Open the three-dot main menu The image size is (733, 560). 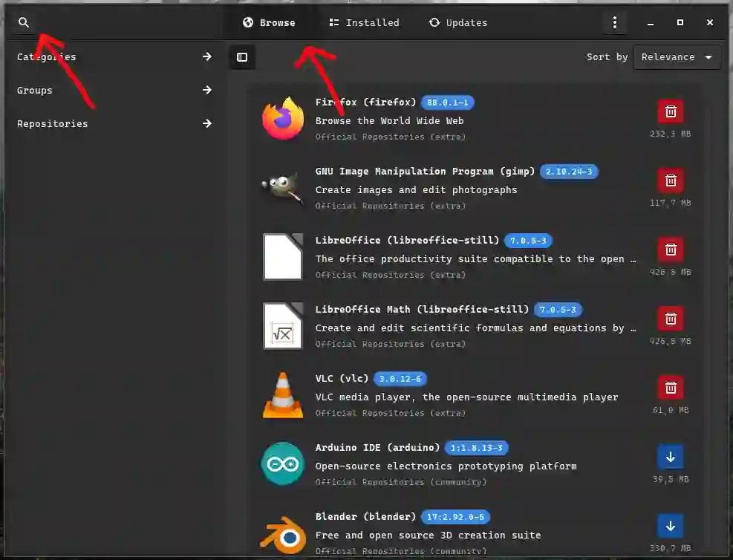point(615,22)
